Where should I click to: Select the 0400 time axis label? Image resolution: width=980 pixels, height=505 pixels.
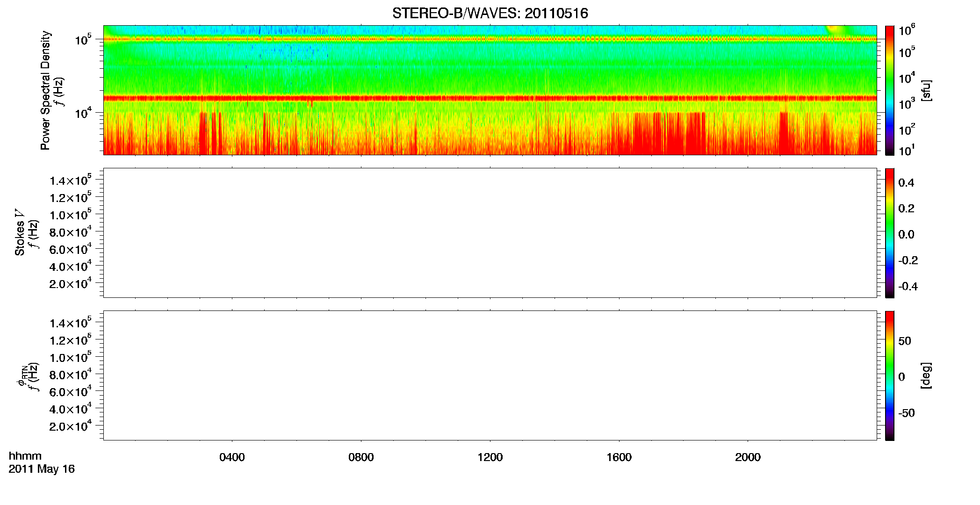[232, 457]
